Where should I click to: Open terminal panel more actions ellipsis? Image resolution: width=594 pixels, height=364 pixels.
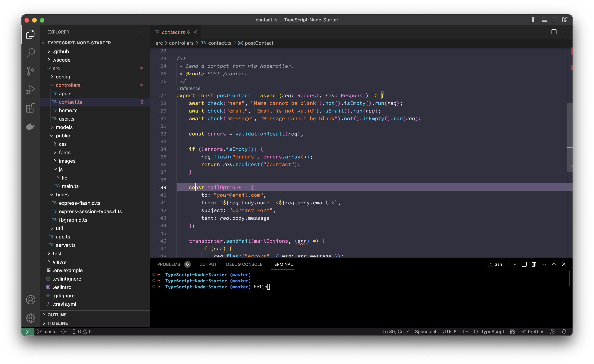[x=544, y=264]
